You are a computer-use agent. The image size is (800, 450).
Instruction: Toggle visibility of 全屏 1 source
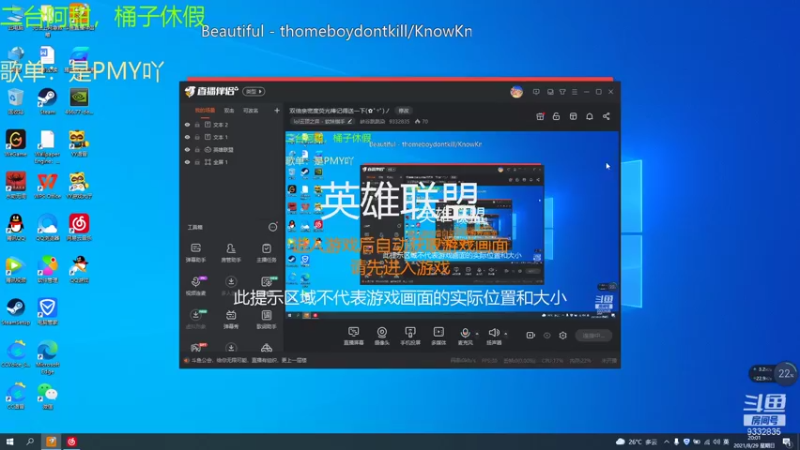tap(187, 162)
